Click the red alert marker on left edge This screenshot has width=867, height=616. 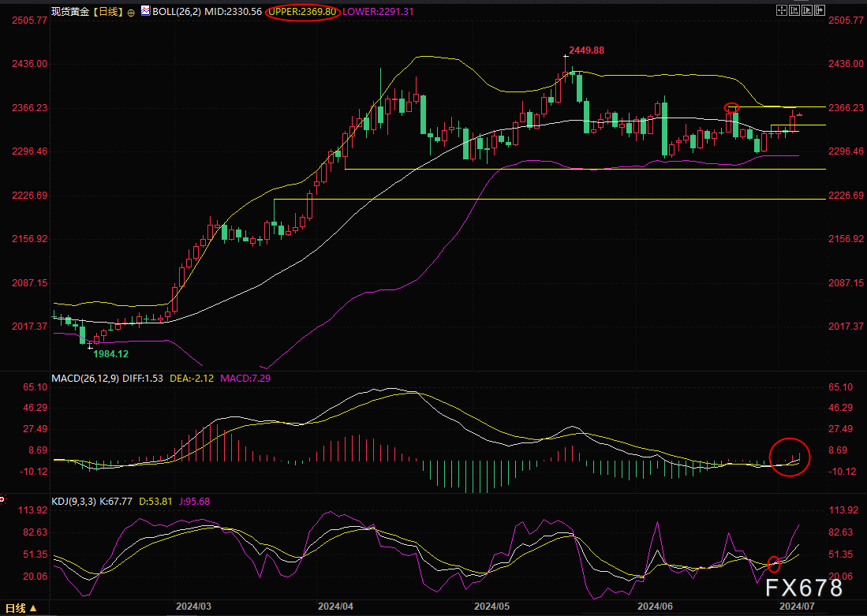pyautogui.click(x=2, y=498)
